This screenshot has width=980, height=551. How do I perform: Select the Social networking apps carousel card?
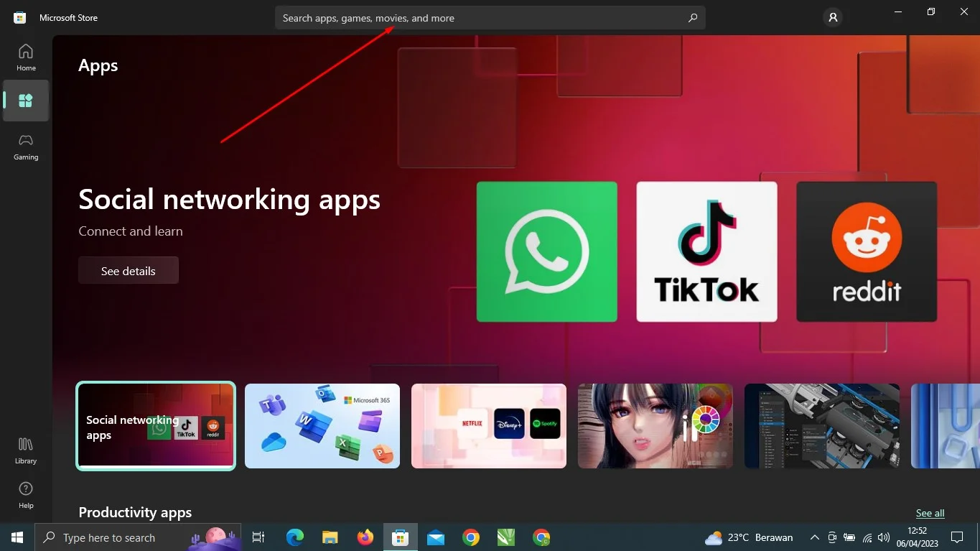point(156,426)
